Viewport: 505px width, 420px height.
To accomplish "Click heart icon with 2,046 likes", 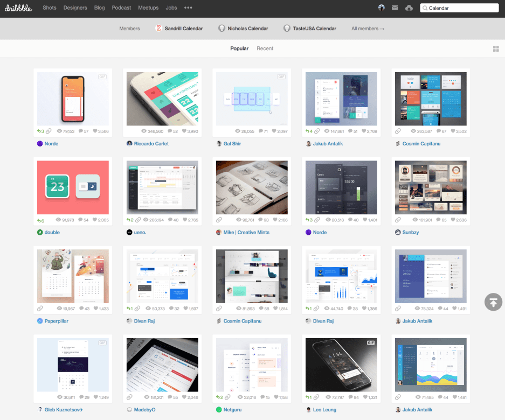I will (x=184, y=397).
